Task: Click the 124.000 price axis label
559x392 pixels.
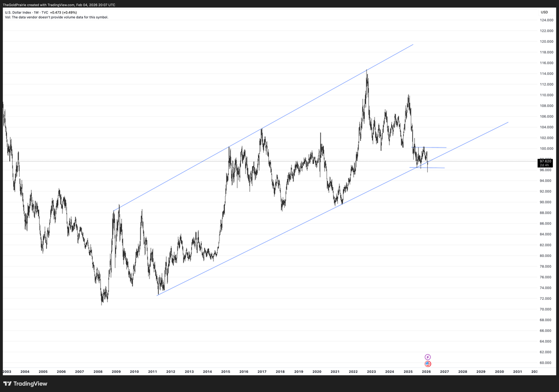Action: tap(546, 20)
